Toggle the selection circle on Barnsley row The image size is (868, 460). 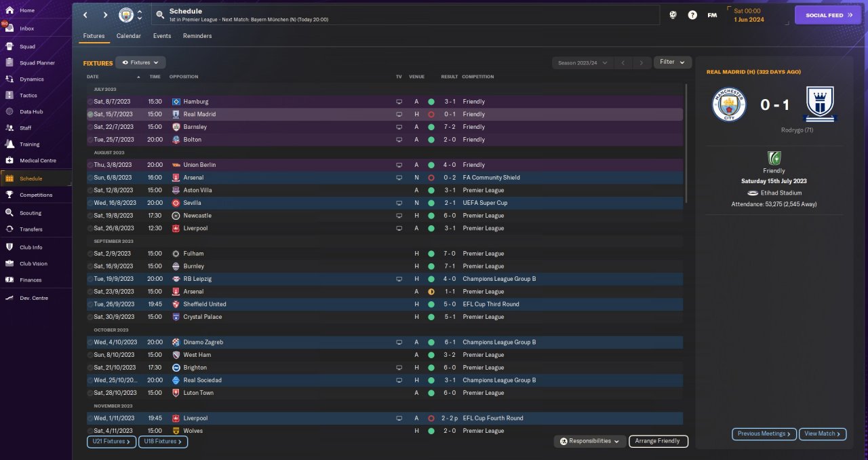click(x=90, y=127)
